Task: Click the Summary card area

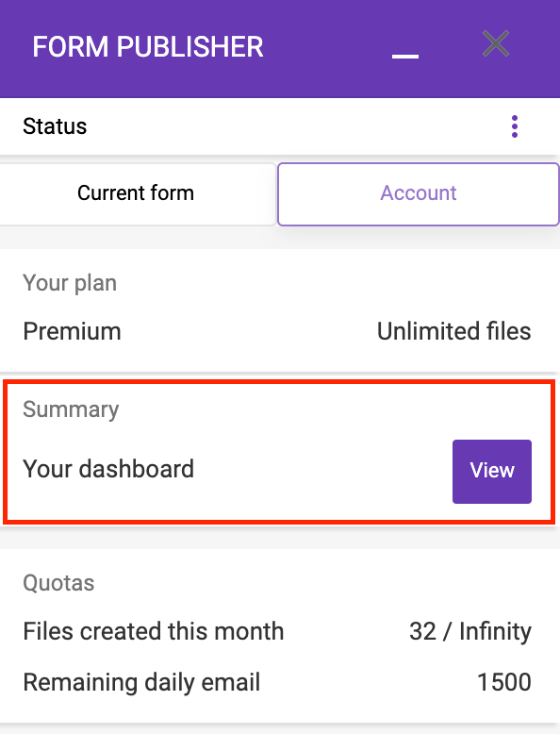Action: (279, 452)
